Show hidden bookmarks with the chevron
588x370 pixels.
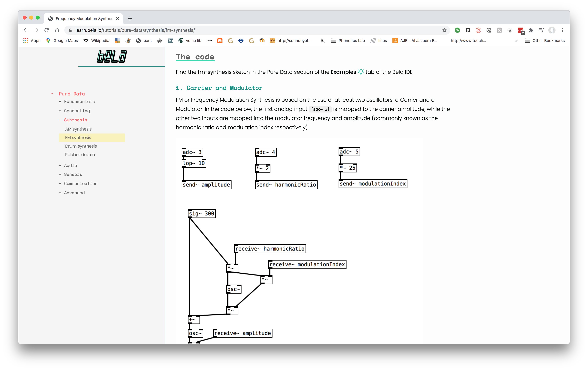(x=516, y=41)
